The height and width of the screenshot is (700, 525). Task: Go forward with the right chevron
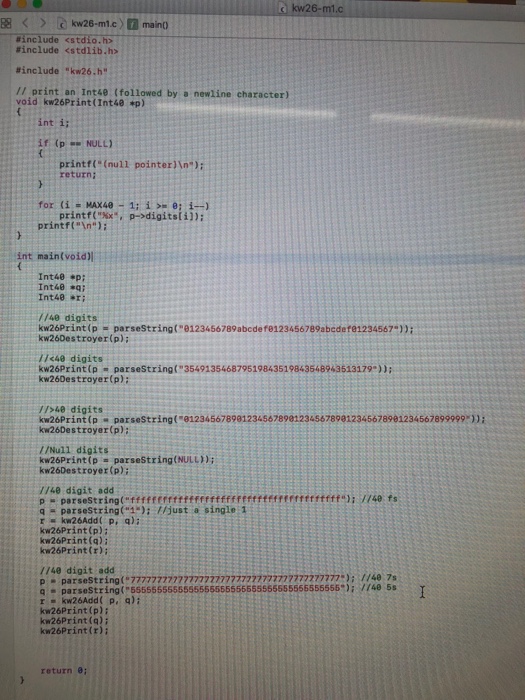coord(42,23)
